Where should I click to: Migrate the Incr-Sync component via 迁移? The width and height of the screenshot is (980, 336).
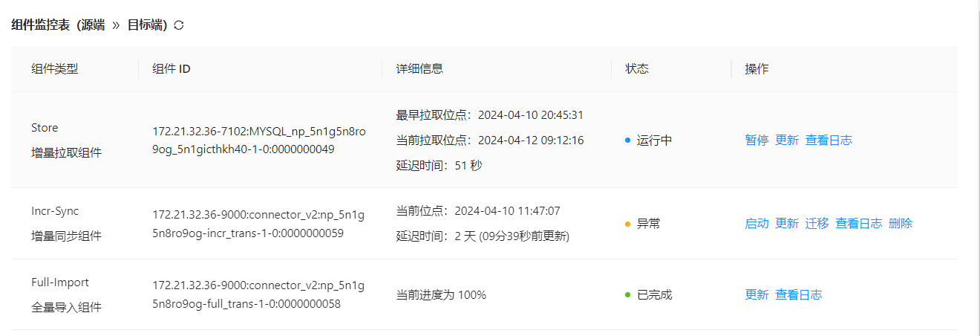click(817, 223)
